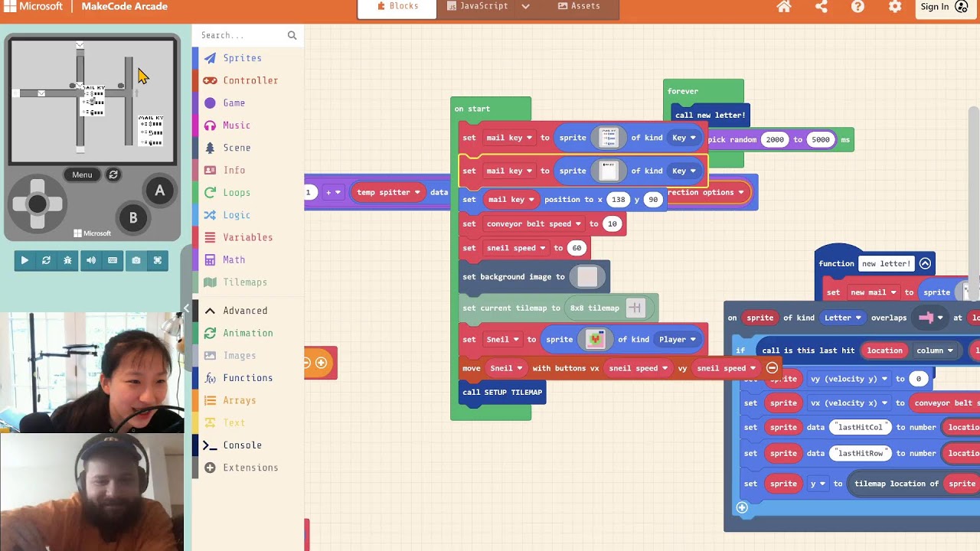Click the search magnifier icon

292,35
